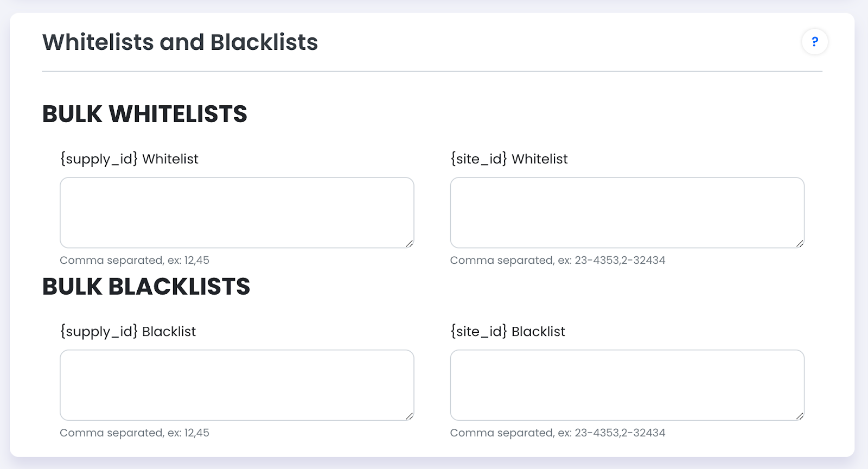Click the {supply_id} Blacklist field label
Viewport: 868px width, 469px height.
[128, 332]
